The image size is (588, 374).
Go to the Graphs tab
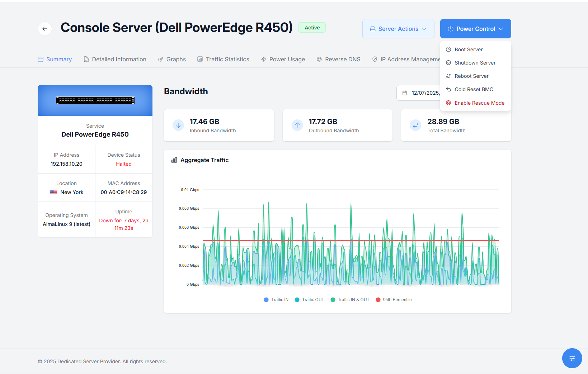(172, 59)
